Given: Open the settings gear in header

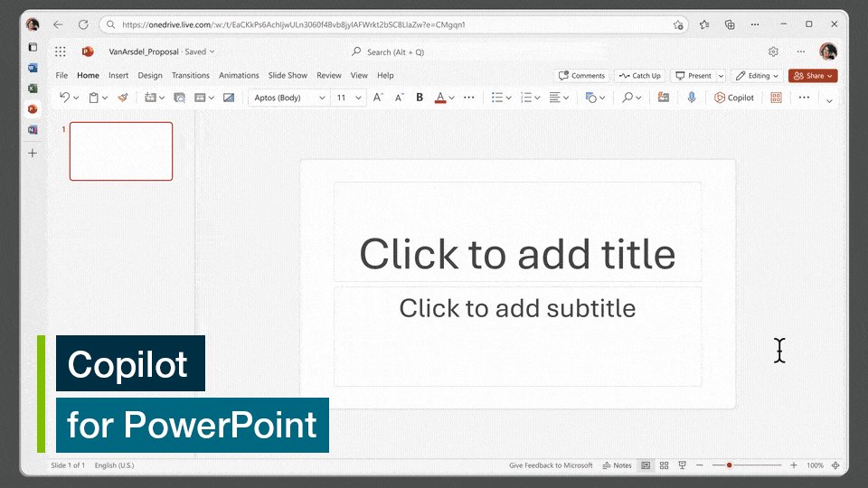Looking at the screenshot, I should [773, 52].
